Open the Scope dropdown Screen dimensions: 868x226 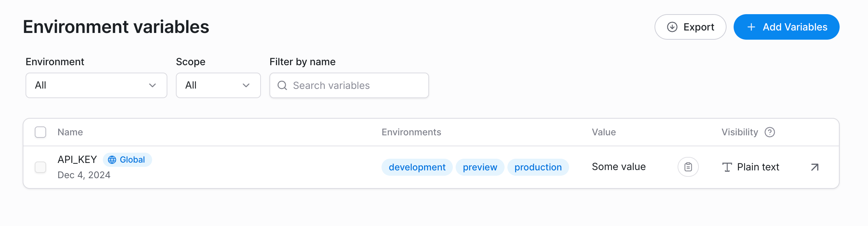(218, 85)
